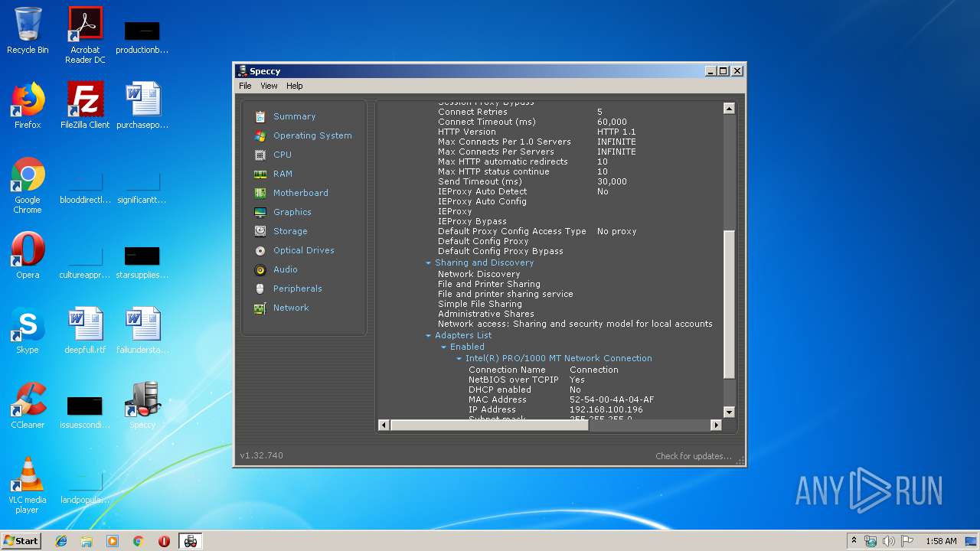Open the Summary section icon in Speccy
Image resolution: width=980 pixels, height=551 pixels.
click(260, 116)
